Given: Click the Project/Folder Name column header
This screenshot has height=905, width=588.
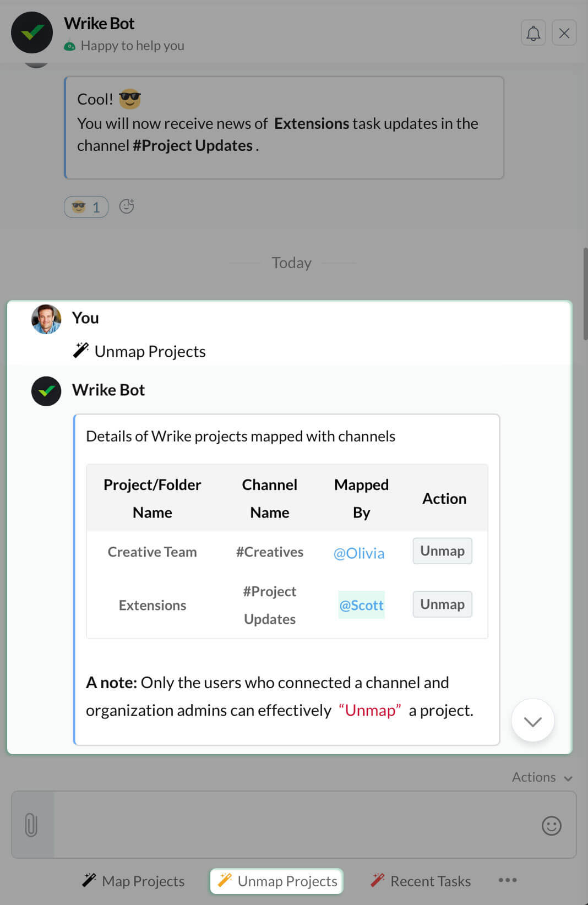Looking at the screenshot, I should point(153,498).
